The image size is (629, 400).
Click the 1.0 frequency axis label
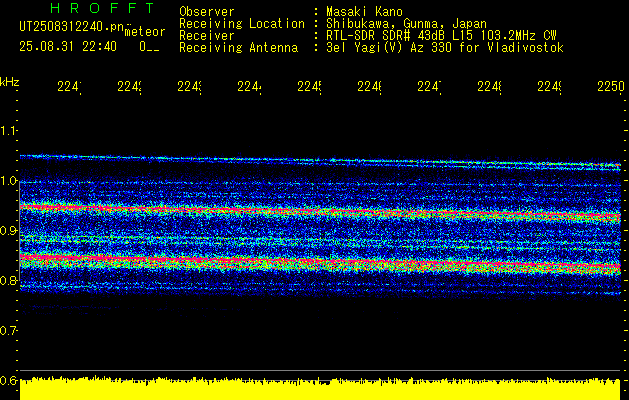pyautogui.click(x=8, y=181)
